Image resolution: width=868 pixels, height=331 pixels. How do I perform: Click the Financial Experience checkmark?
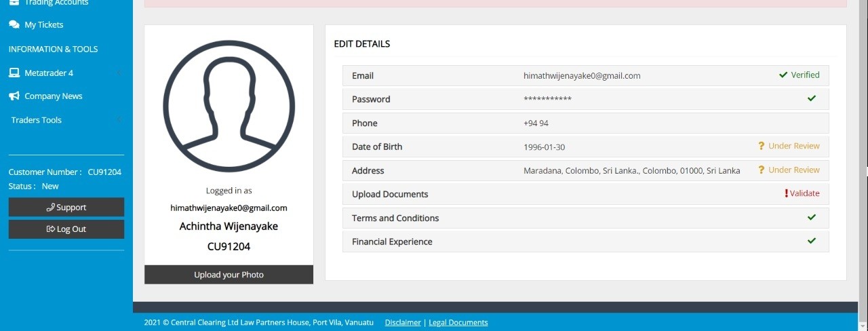(x=812, y=241)
